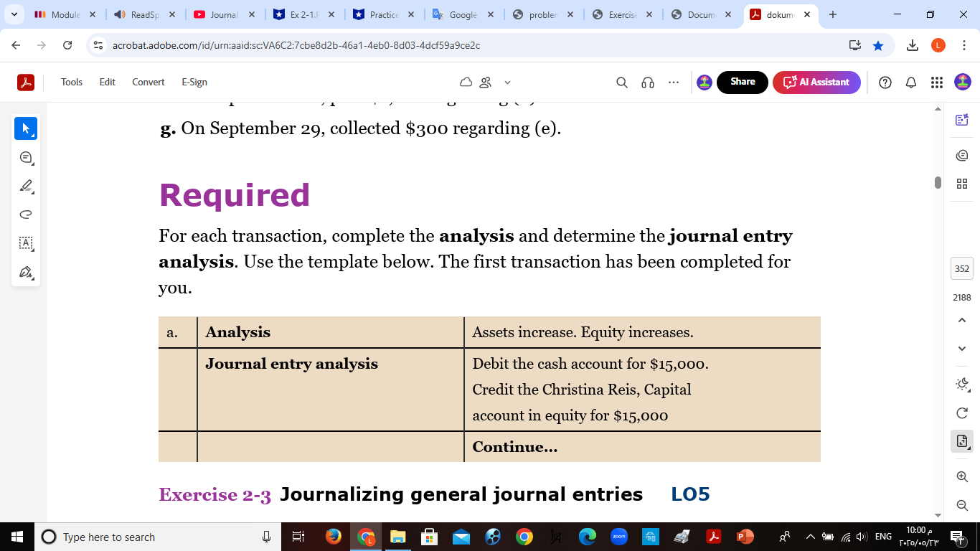The image size is (980, 551).
Task: Choose the add comment tool
Action: tap(26, 157)
